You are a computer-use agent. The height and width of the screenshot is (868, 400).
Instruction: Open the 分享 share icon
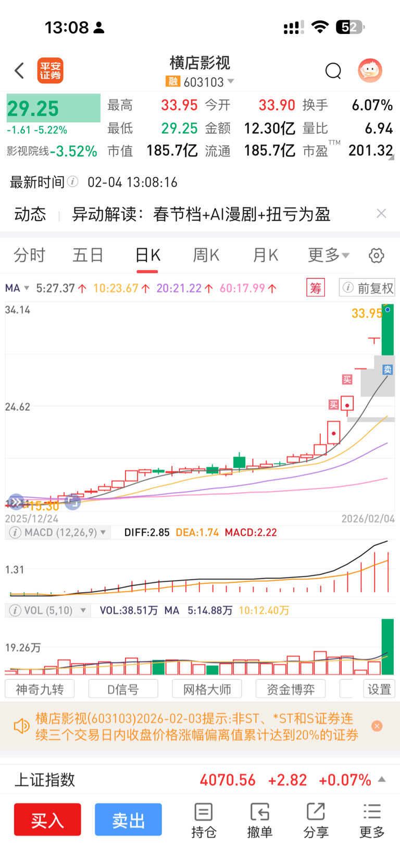click(316, 821)
